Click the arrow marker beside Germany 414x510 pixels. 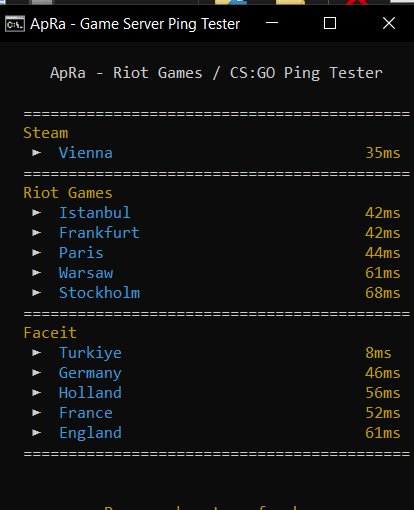[37, 373]
